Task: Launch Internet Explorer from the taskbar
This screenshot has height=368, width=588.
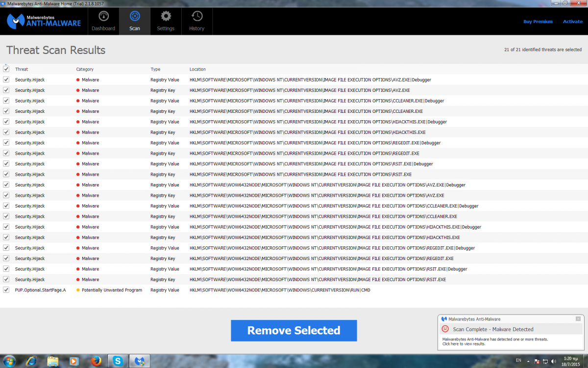Action: (31, 361)
